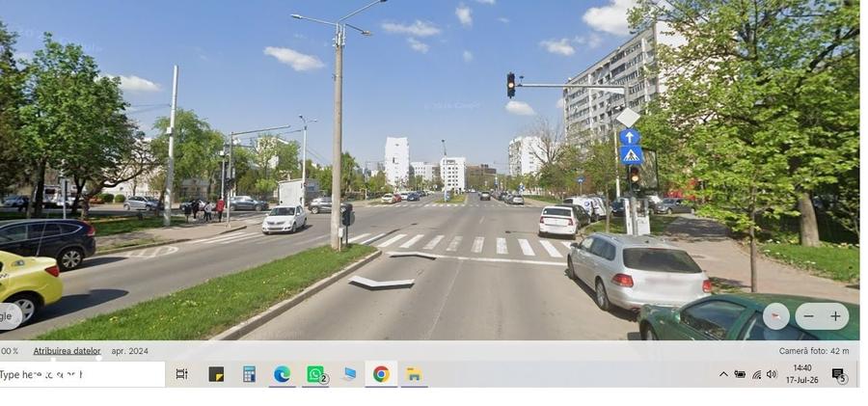This screenshot has width=868, height=406.
Task: Show hidden system tray icons
Action: point(723,374)
